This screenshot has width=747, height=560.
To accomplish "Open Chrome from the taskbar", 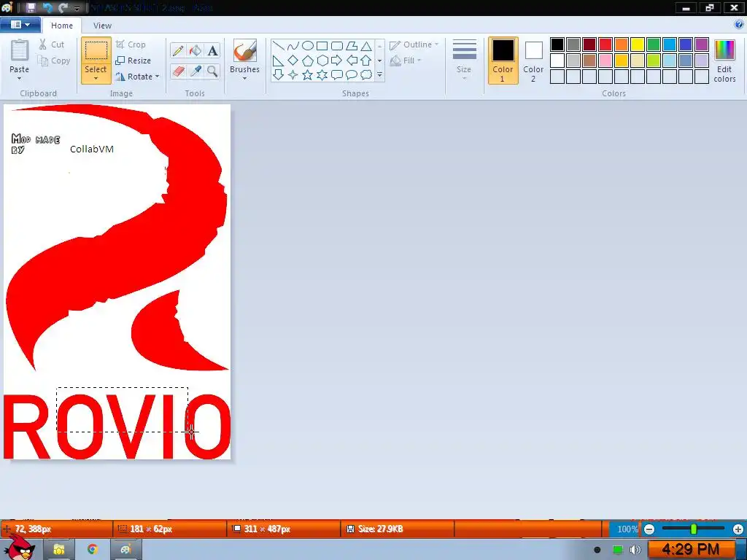I will click(x=93, y=550).
